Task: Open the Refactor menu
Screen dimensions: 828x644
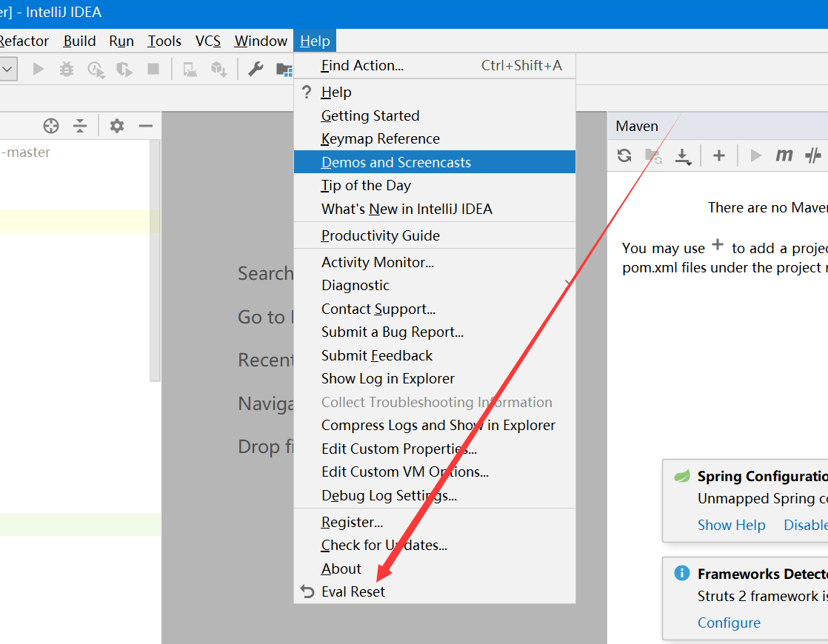Action: pyautogui.click(x=24, y=41)
